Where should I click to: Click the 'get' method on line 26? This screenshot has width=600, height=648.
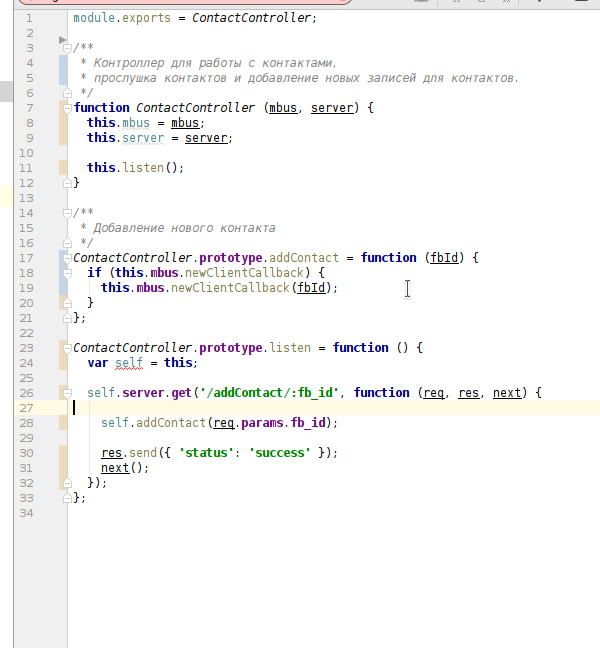181,393
